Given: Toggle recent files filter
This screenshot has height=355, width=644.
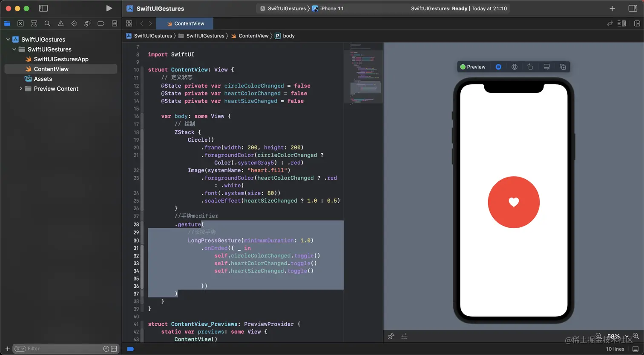Looking at the screenshot, I should 106,349.
